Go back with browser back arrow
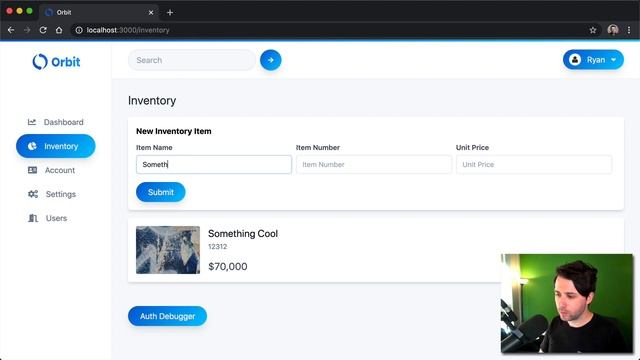This screenshot has width=640, height=360. tap(11, 30)
